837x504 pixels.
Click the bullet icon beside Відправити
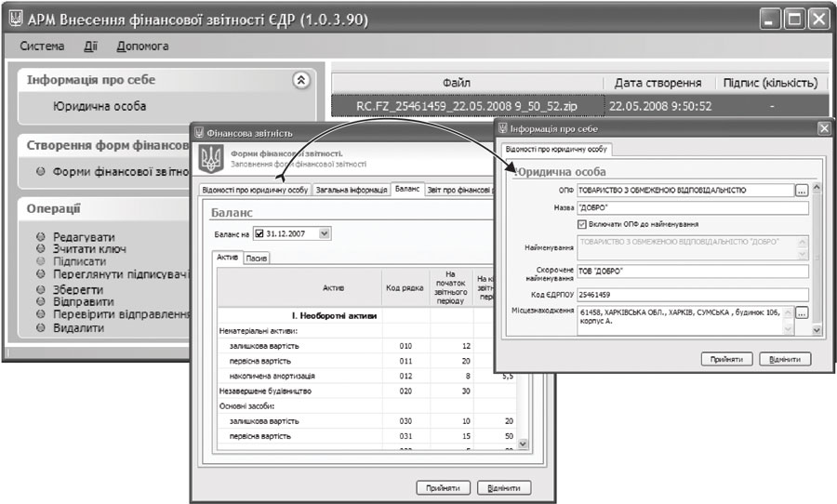(40, 301)
